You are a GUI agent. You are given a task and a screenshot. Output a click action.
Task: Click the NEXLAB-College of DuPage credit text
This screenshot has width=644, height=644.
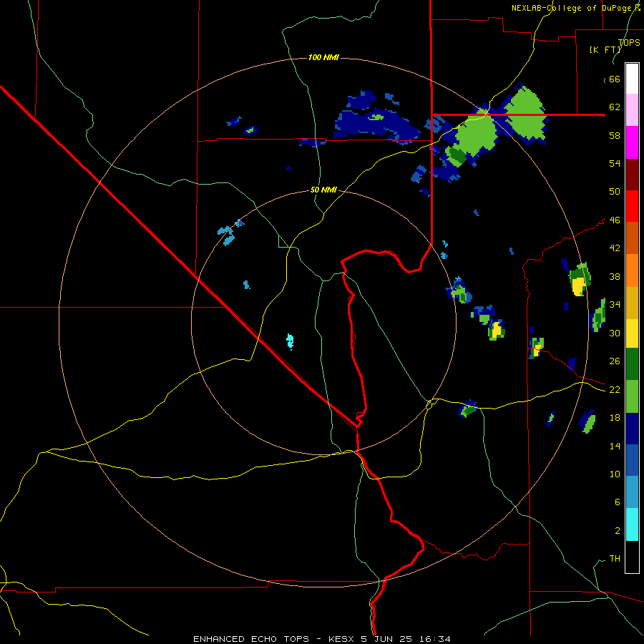point(575,8)
